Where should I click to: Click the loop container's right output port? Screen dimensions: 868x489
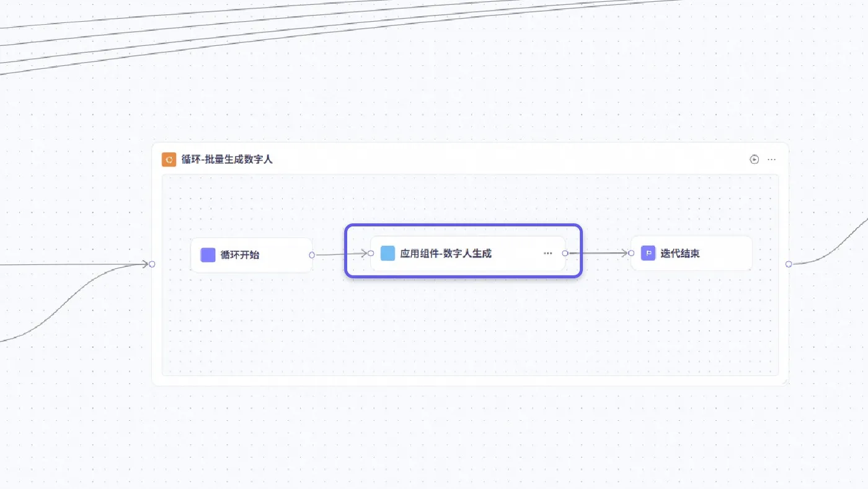[789, 264]
